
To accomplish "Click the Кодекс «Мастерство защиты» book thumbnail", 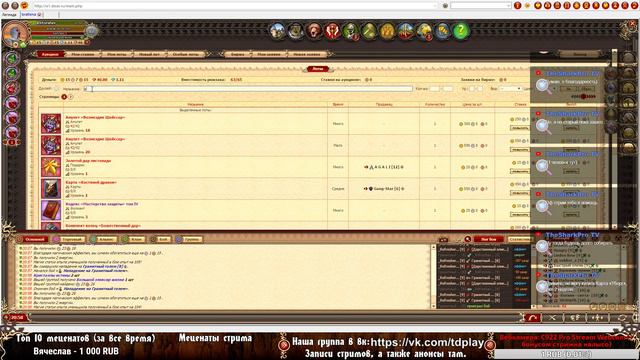I will pos(51,210).
